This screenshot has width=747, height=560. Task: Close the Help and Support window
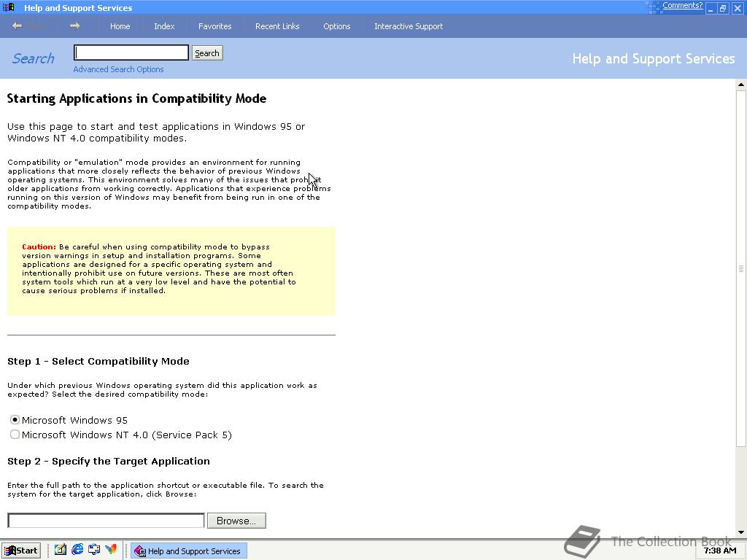click(x=737, y=8)
